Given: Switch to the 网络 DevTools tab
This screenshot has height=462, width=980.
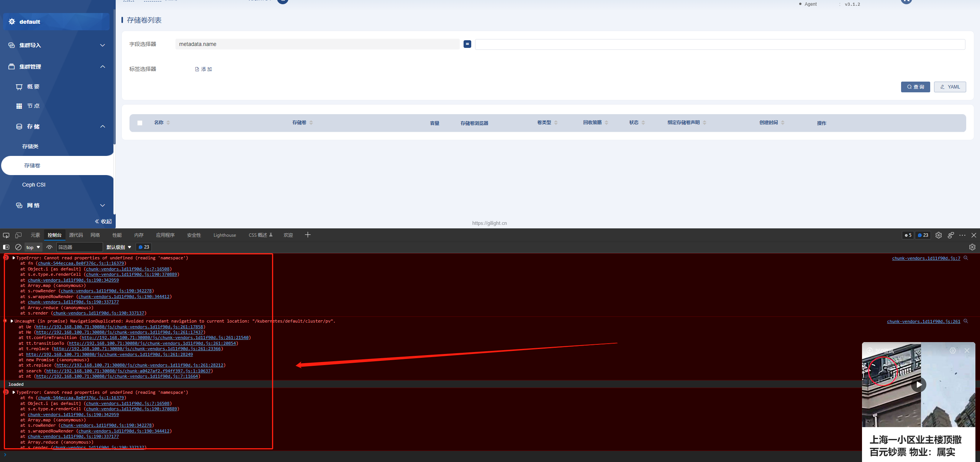Looking at the screenshot, I should tap(95, 235).
